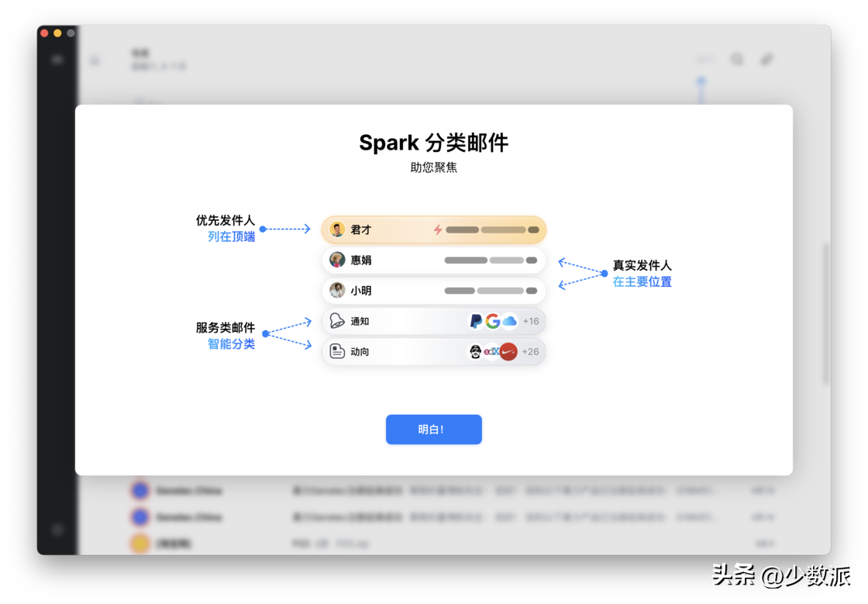Viewport: 868px width, 604px height.
Task: Click the 小明 sender row
Action: (x=433, y=291)
